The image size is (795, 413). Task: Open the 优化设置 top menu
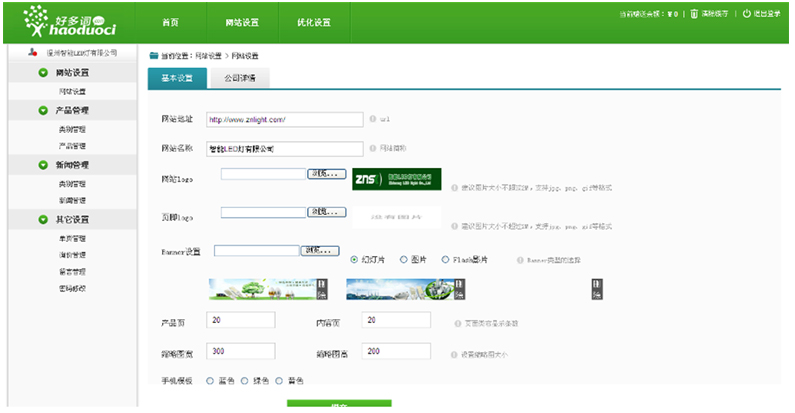[x=314, y=22]
